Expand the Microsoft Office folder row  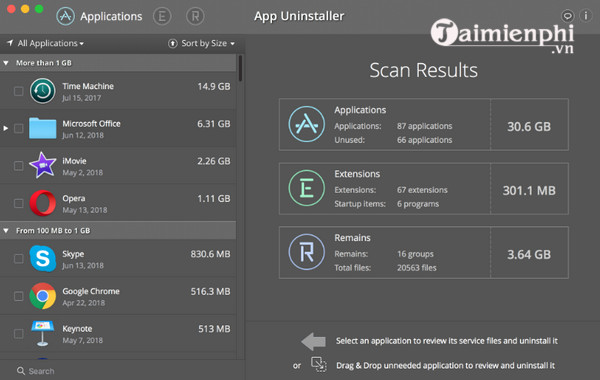coord(5,128)
